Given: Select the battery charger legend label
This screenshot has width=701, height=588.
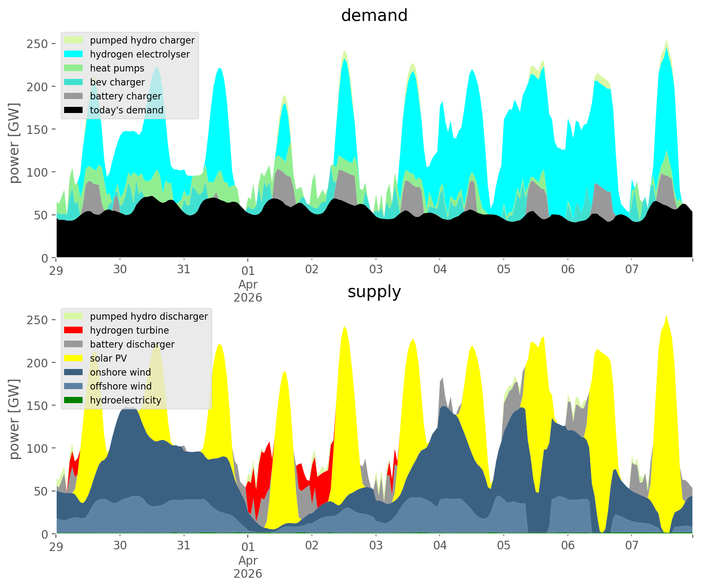Looking at the screenshot, I should point(125,96).
